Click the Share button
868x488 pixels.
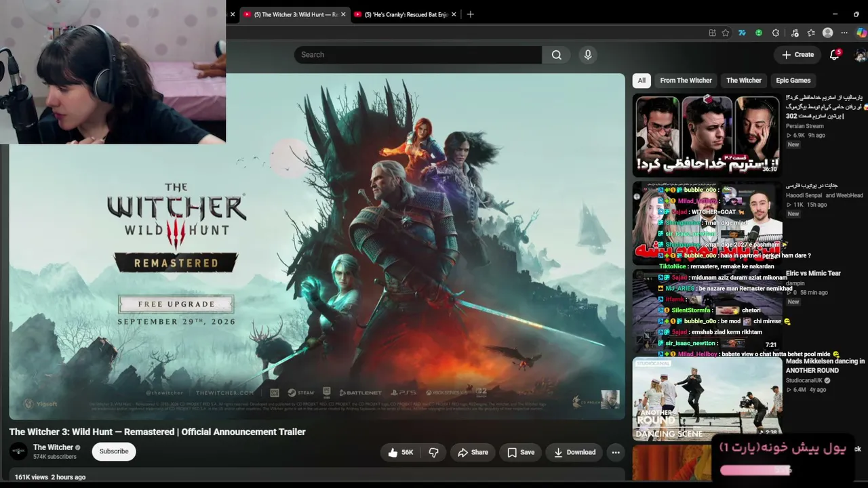click(x=473, y=452)
